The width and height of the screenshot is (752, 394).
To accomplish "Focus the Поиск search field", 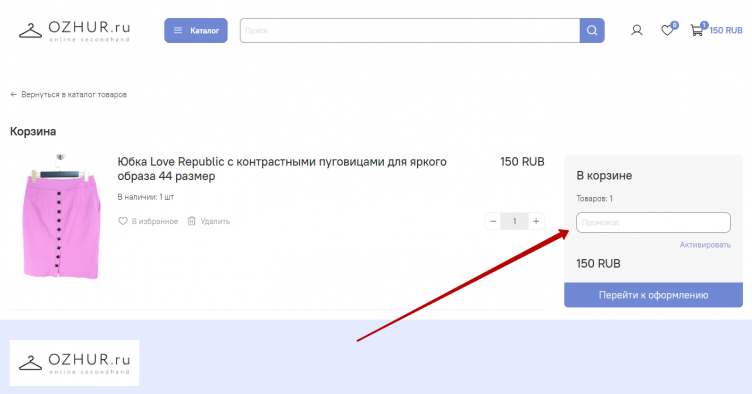I will (x=410, y=31).
